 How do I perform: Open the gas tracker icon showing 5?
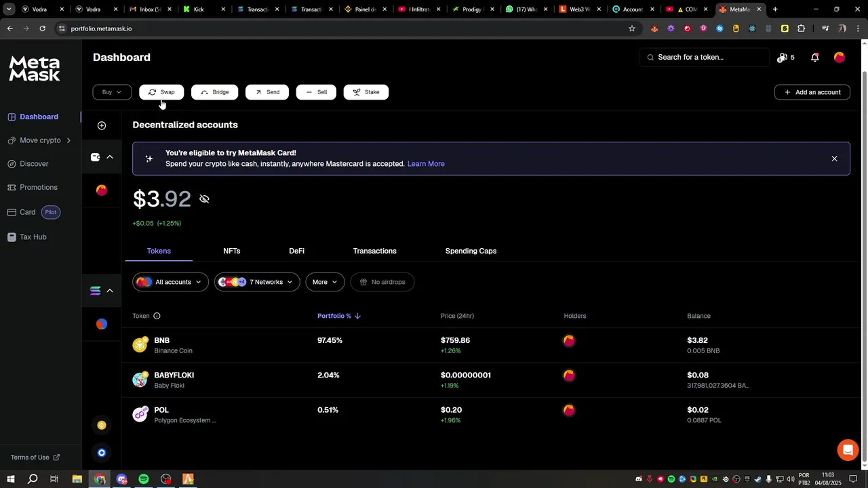786,58
